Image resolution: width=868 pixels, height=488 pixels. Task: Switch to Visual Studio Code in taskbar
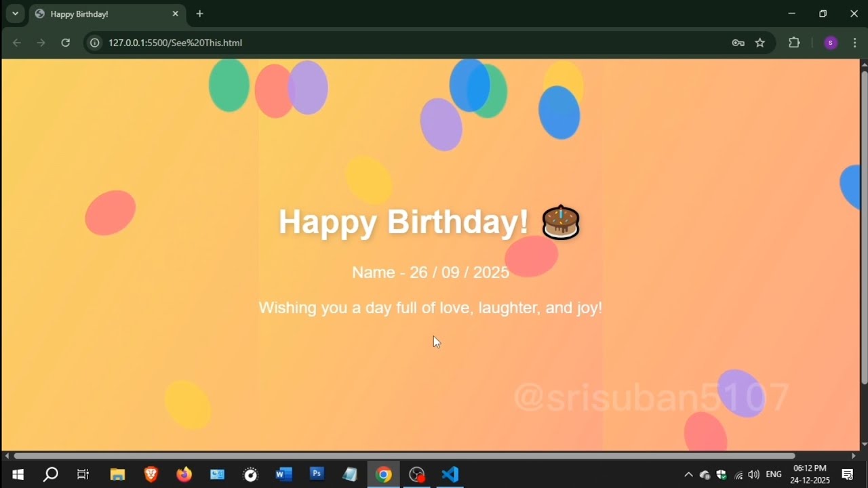pos(450,474)
